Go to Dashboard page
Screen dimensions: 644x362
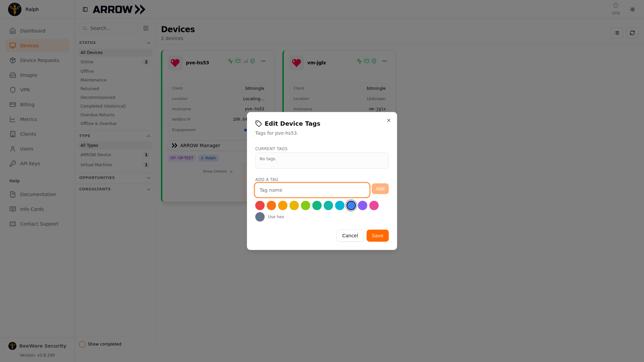[37, 31]
